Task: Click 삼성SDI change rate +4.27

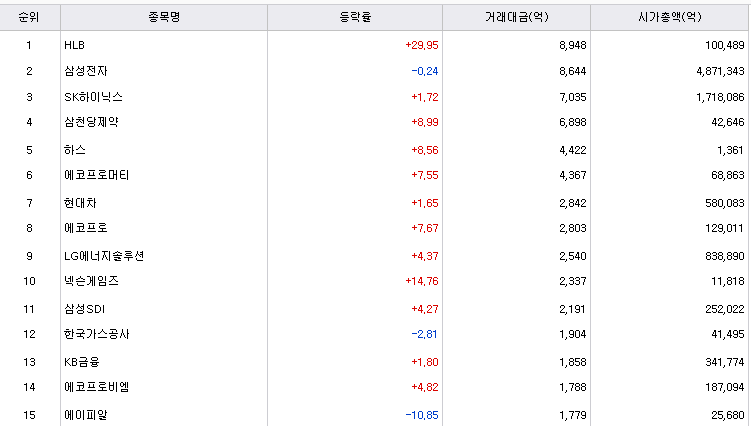Action: 425,309
